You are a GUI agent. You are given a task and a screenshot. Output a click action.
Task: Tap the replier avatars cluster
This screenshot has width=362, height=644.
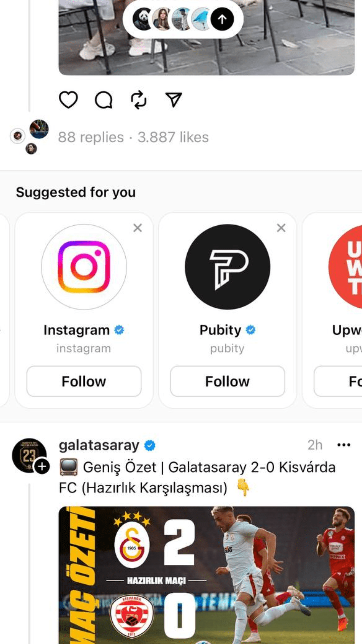(30, 137)
